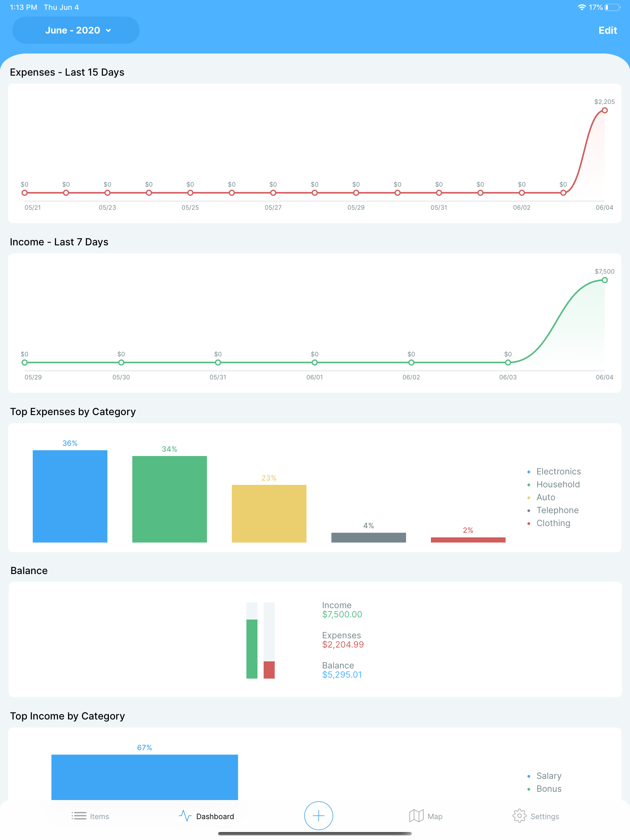Open the June - 2020 month dropdown
This screenshot has height=840, width=630.
(76, 30)
